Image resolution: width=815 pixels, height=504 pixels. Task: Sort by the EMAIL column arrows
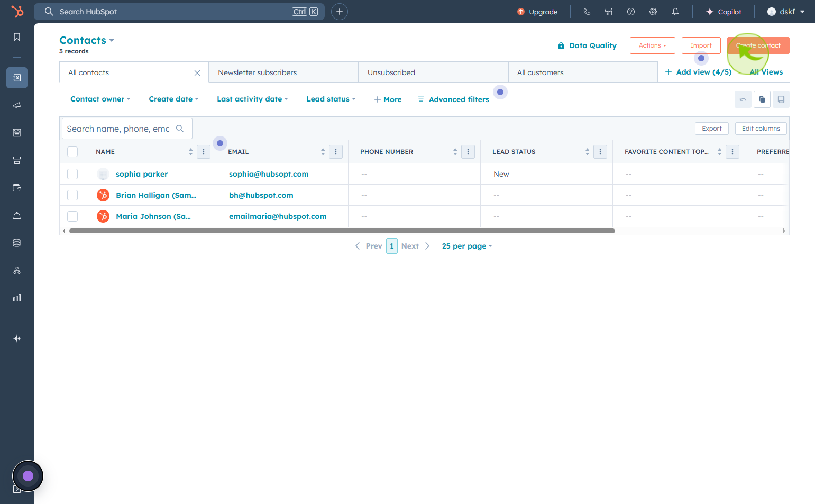[323, 152]
